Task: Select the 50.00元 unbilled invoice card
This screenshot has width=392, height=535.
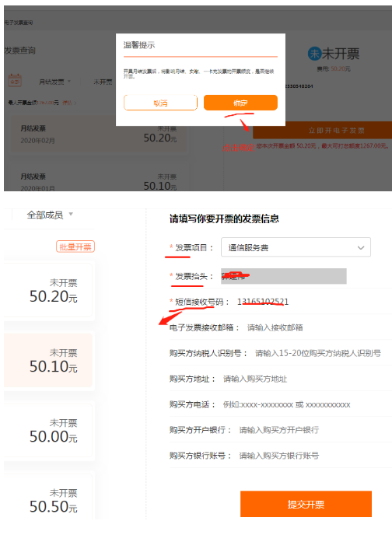Action: click(x=48, y=430)
